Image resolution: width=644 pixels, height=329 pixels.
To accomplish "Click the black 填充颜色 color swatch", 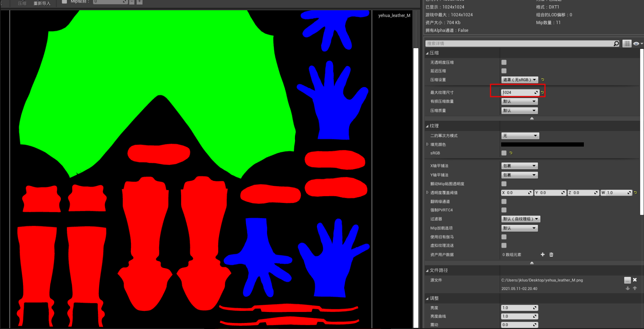I will pyautogui.click(x=542, y=144).
